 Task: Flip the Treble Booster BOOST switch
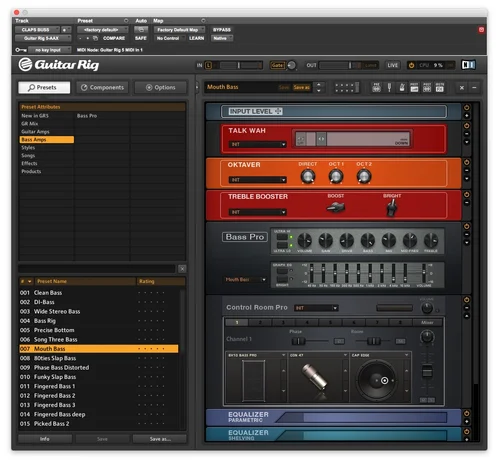336,208
